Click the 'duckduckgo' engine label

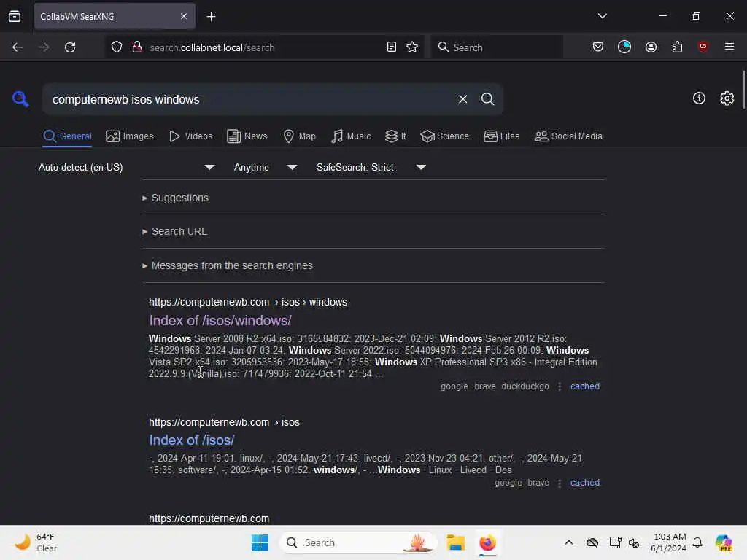pos(525,386)
